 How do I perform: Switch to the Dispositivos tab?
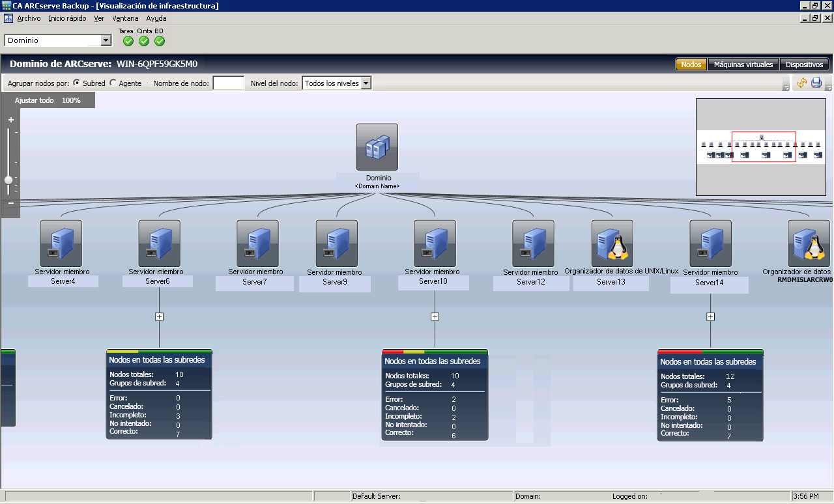805,64
